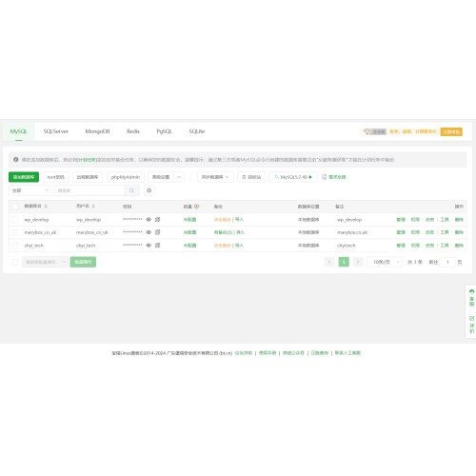The height and width of the screenshot is (476, 476).
Task: Switch to the MongoDB tab
Action: [x=97, y=131]
